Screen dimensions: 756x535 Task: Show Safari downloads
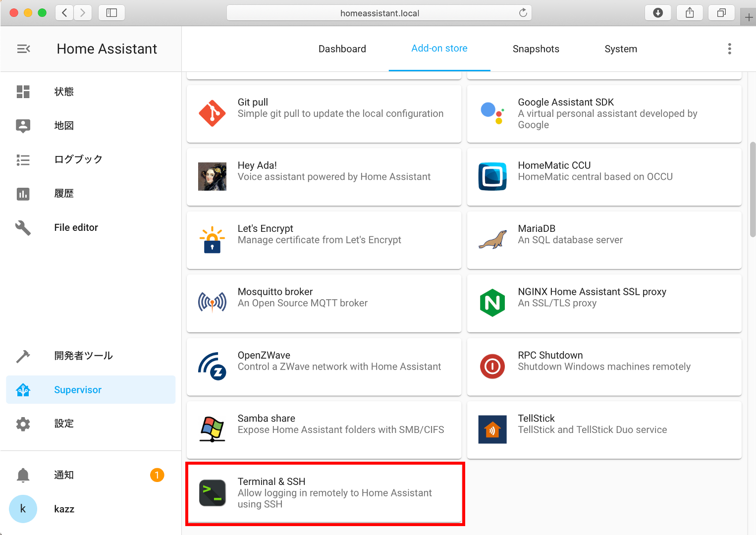tap(658, 13)
